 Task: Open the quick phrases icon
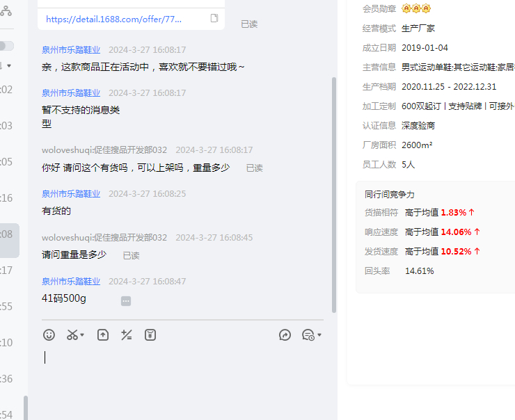point(127,334)
